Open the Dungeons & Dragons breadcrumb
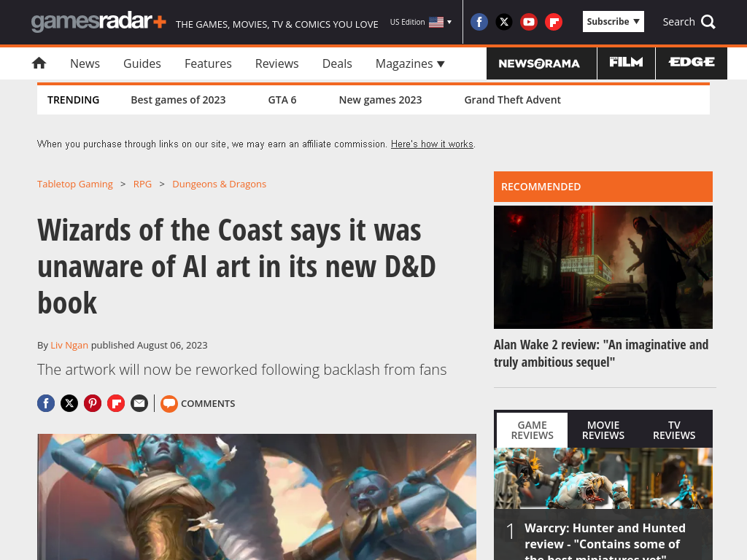This screenshot has width=747, height=560. tap(219, 184)
